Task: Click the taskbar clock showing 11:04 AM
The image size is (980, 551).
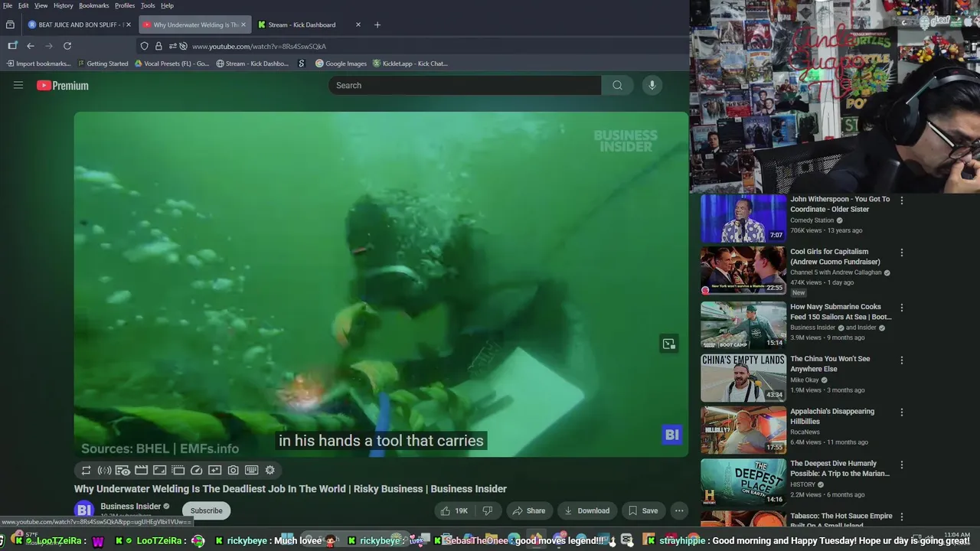Action: [957, 535]
